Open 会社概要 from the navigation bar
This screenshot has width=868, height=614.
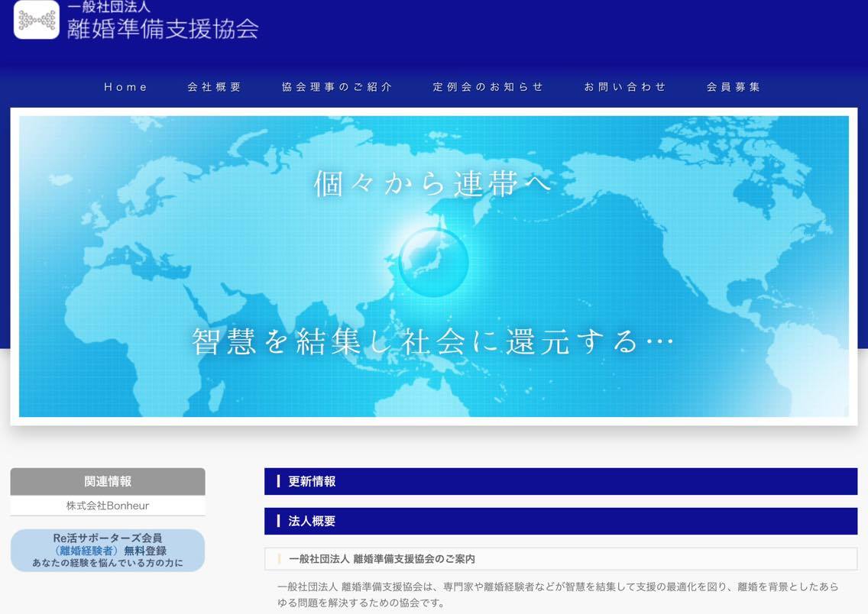(x=214, y=86)
